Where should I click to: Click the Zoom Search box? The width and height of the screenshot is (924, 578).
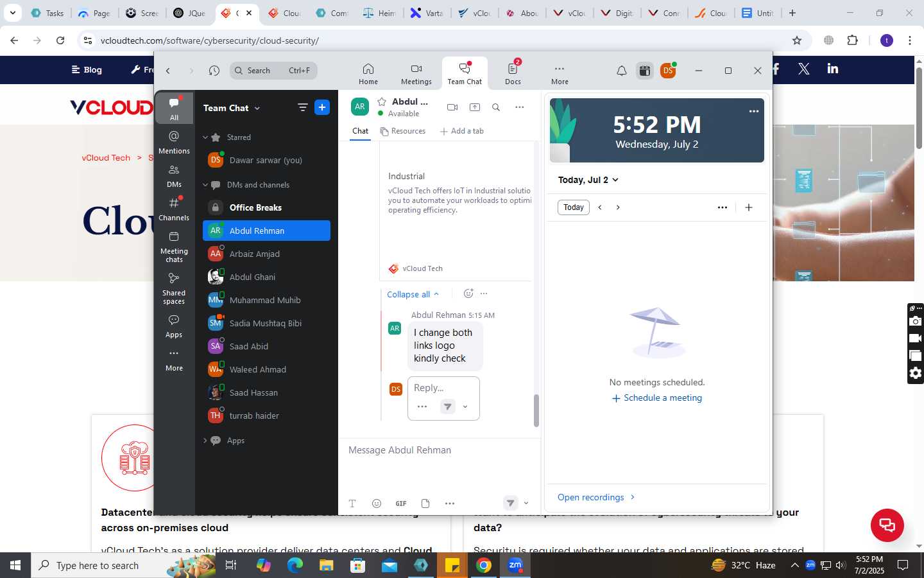[274, 71]
